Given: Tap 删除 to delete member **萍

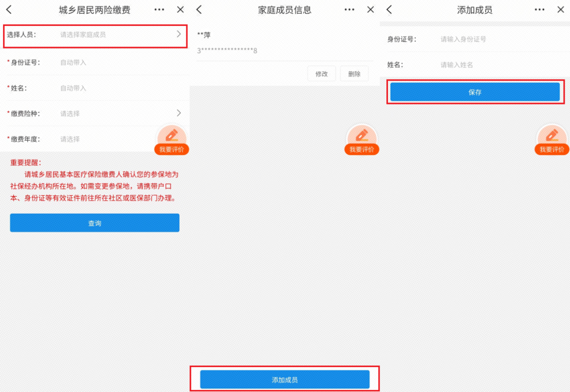Looking at the screenshot, I should pyautogui.click(x=354, y=73).
